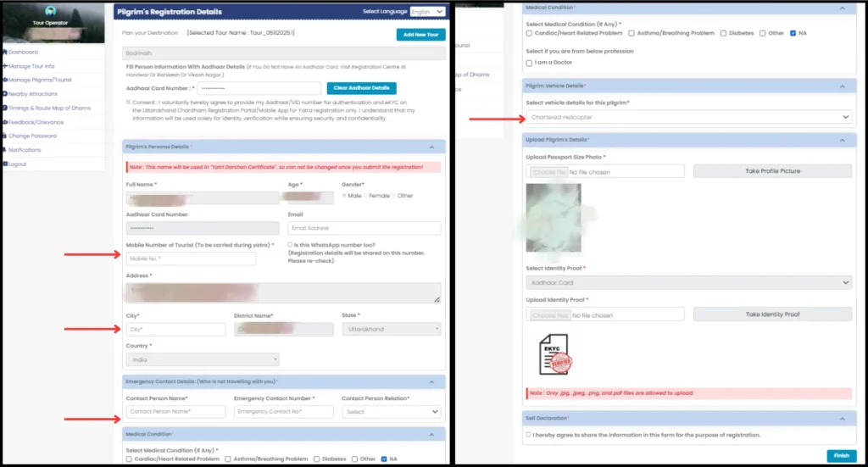The height and width of the screenshot is (467, 868).
Task: Click the Dashboard icon in the sidebar
Action: pyautogui.click(x=4, y=52)
